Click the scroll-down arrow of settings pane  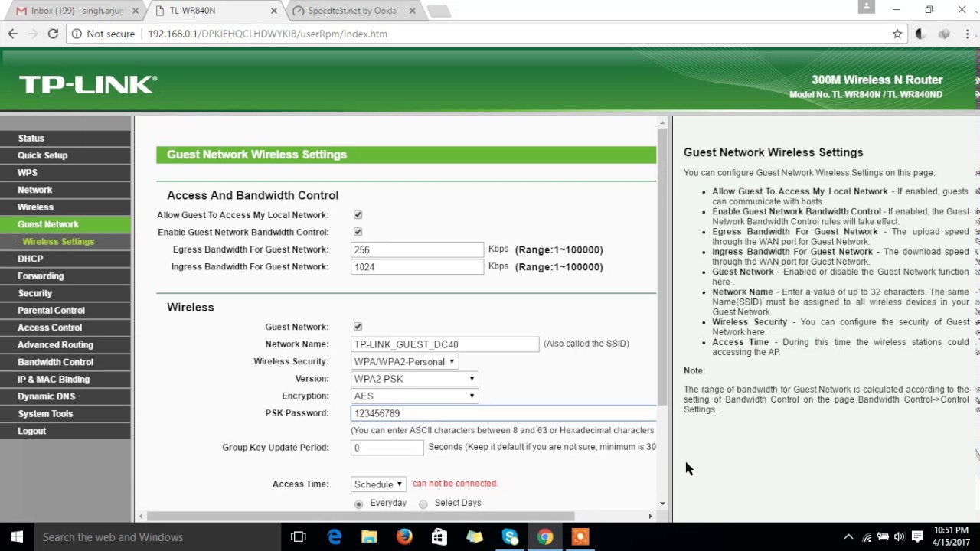click(662, 504)
